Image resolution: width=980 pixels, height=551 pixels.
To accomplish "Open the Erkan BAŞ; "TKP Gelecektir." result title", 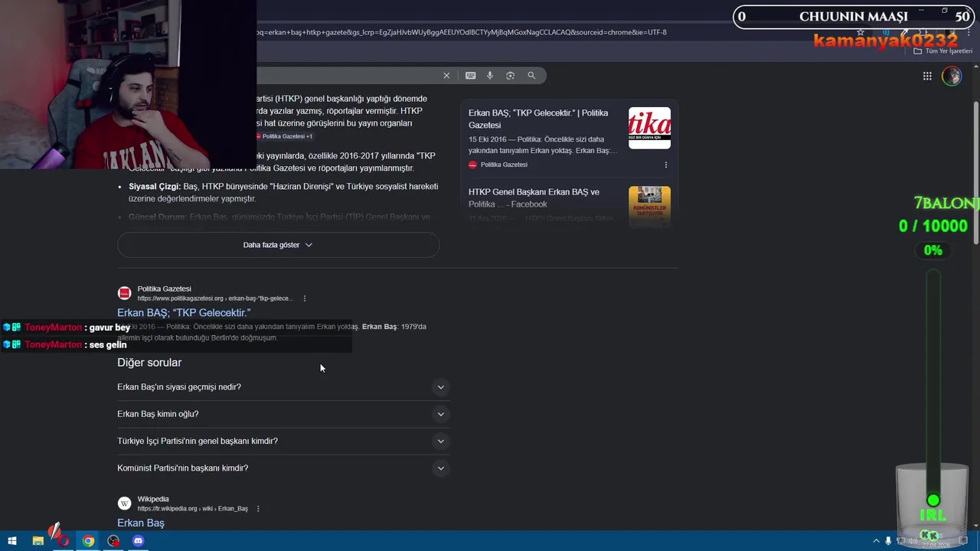I will pyautogui.click(x=184, y=312).
